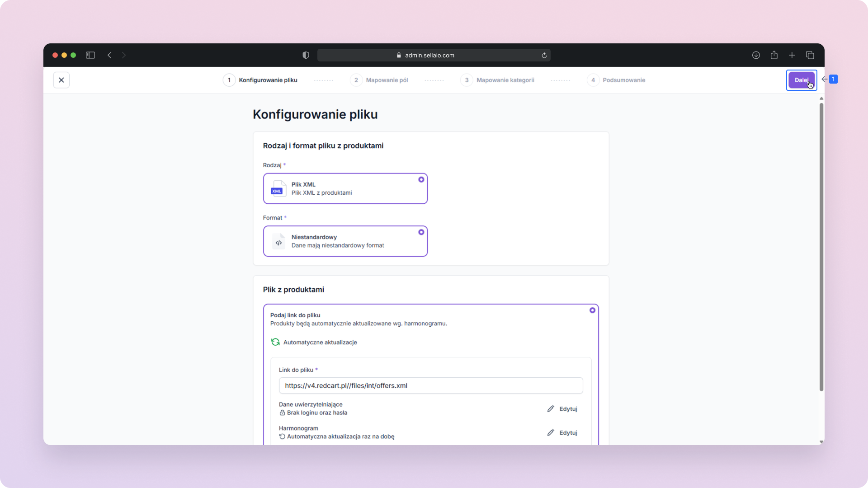Click the XML file type icon
This screenshot has height=488, width=868.
278,188
